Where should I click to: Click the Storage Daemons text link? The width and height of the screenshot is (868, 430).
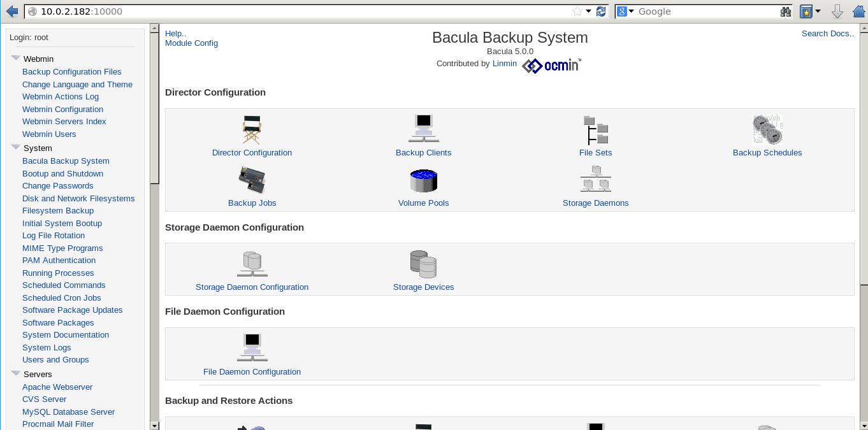(x=596, y=203)
